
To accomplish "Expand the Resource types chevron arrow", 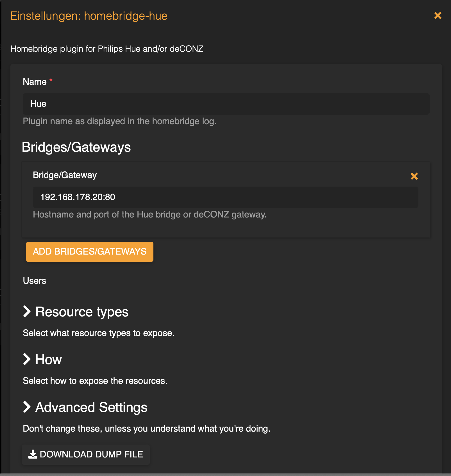I will point(27,311).
